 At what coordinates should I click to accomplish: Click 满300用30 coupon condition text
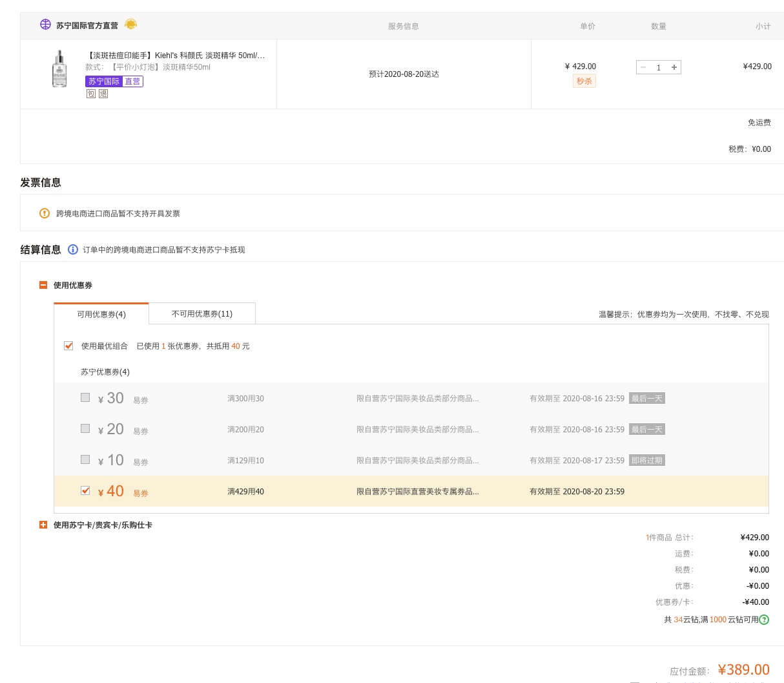click(x=245, y=399)
